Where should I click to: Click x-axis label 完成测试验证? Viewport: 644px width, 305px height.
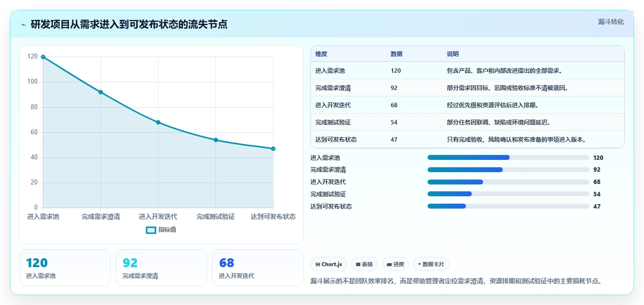(x=215, y=216)
